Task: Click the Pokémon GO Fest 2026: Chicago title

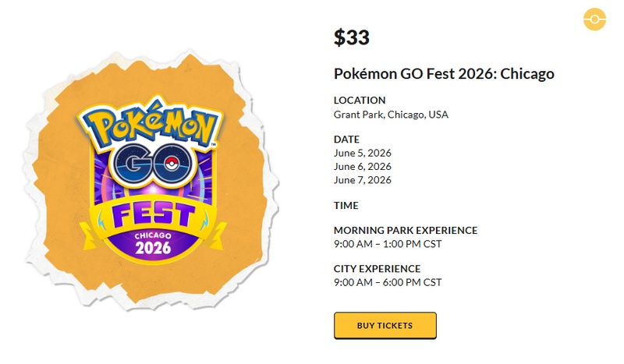Action: point(444,74)
